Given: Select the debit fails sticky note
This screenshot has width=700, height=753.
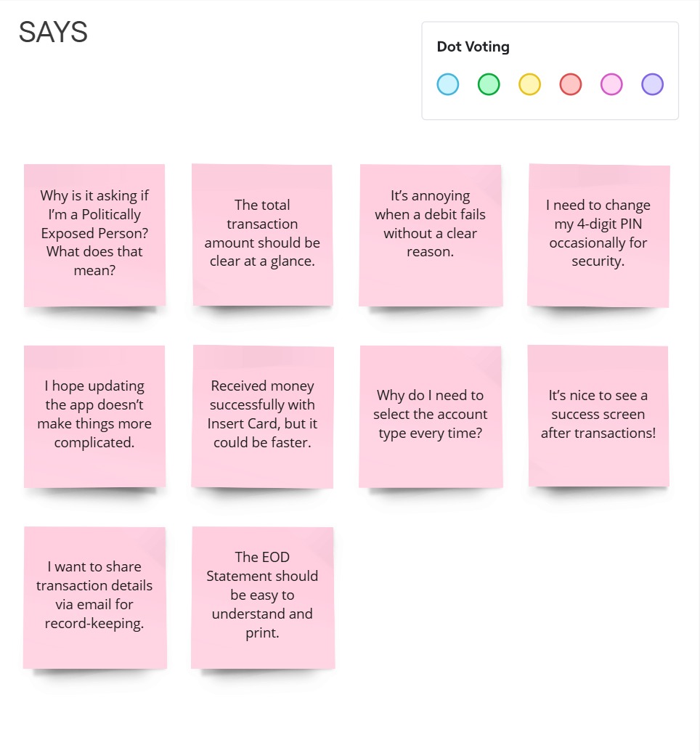Looking at the screenshot, I should coord(431,235).
